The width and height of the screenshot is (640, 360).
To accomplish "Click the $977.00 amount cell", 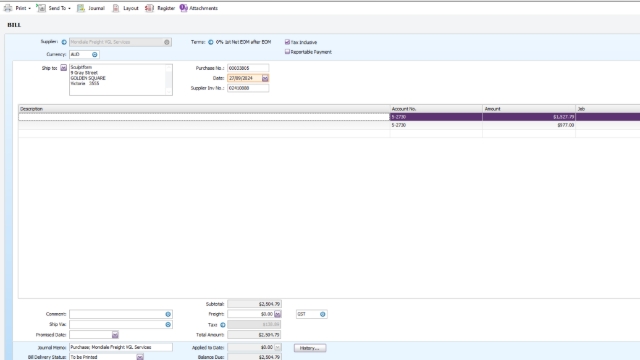I will [x=529, y=125].
